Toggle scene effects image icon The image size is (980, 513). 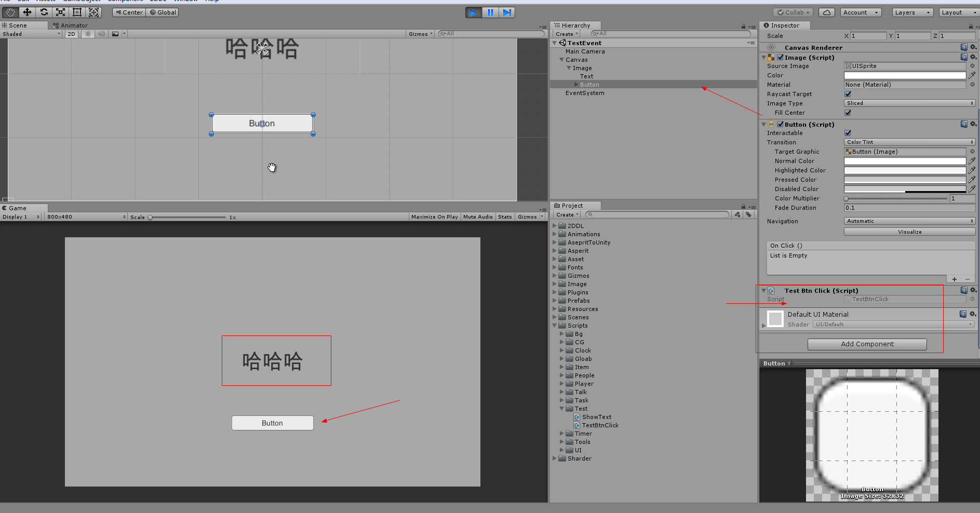115,34
